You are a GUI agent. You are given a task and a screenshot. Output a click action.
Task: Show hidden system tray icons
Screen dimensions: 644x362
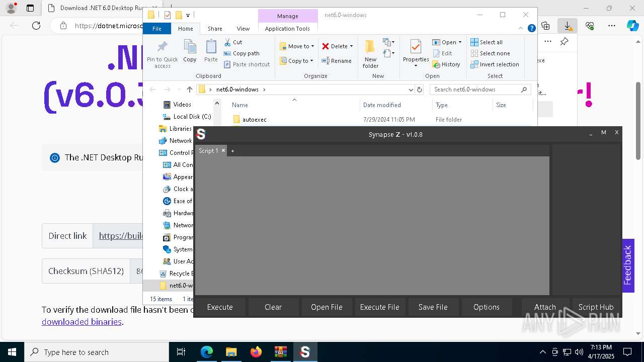tap(542, 352)
